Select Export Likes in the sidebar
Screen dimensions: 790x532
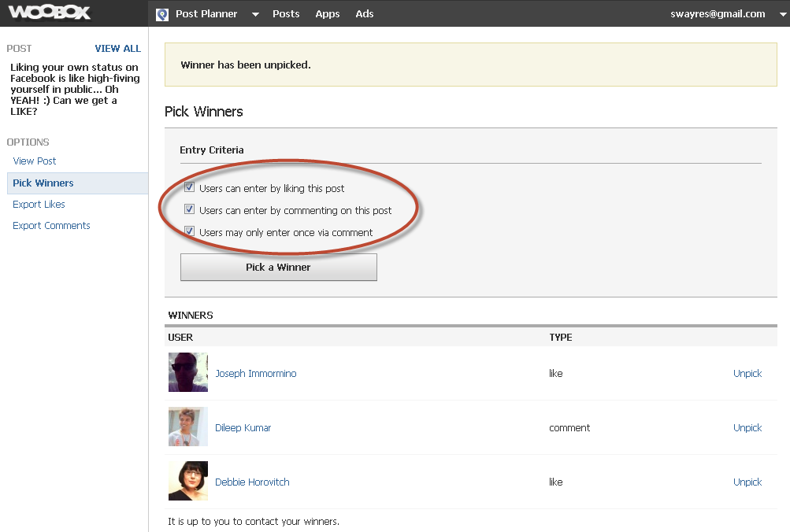click(x=39, y=204)
